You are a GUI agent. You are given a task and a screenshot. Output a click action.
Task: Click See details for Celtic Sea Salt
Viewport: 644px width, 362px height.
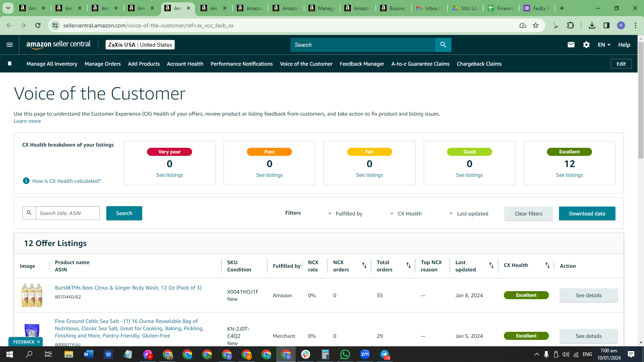click(588, 336)
